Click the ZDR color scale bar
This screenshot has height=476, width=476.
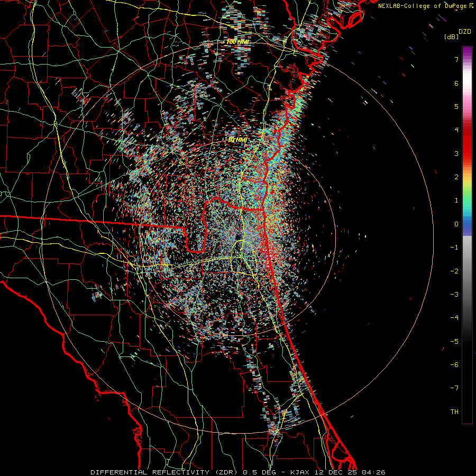click(467, 235)
